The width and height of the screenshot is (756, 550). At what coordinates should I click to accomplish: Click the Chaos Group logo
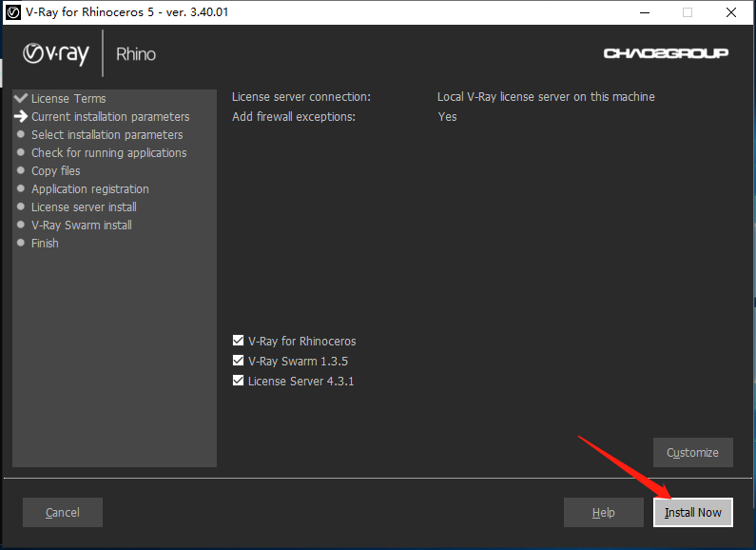666,53
